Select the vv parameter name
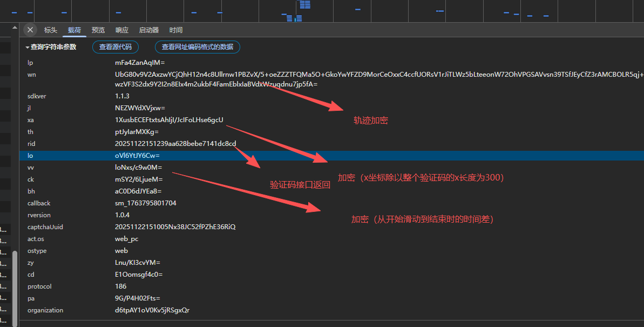 [30, 168]
